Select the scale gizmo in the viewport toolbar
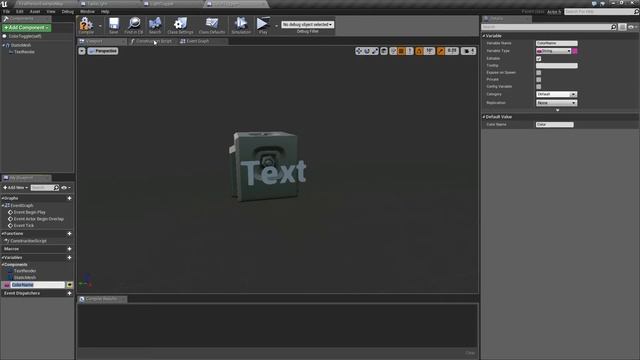The height and width of the screenshot is (360, 640). coord(375,51)
